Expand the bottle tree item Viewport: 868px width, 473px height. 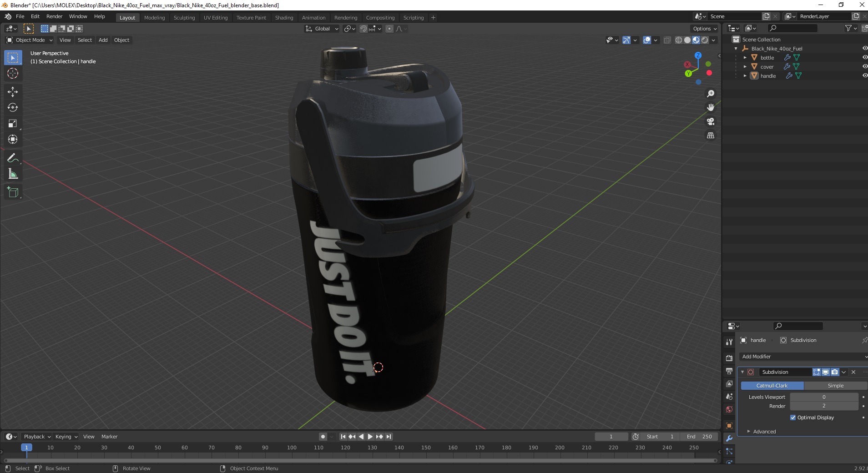[x=745, y=57]
